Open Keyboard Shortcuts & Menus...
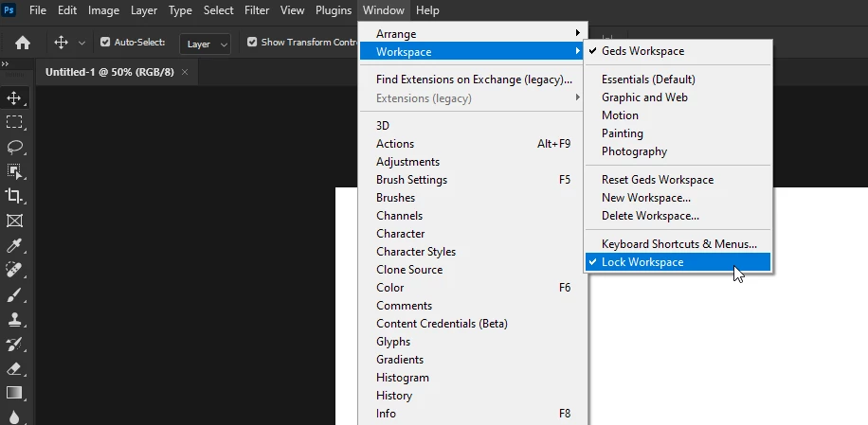This screenshot has height=425, width=868. coord(678,244)
